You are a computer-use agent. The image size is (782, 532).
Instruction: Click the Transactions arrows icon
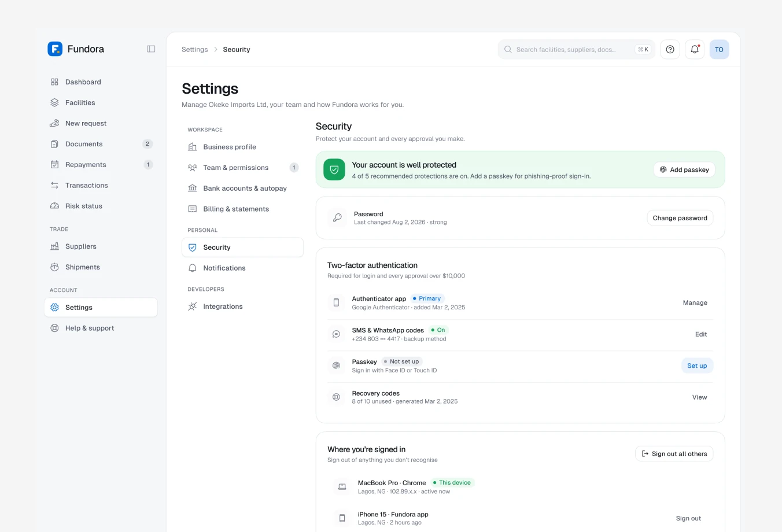click(x=54, y=186)
